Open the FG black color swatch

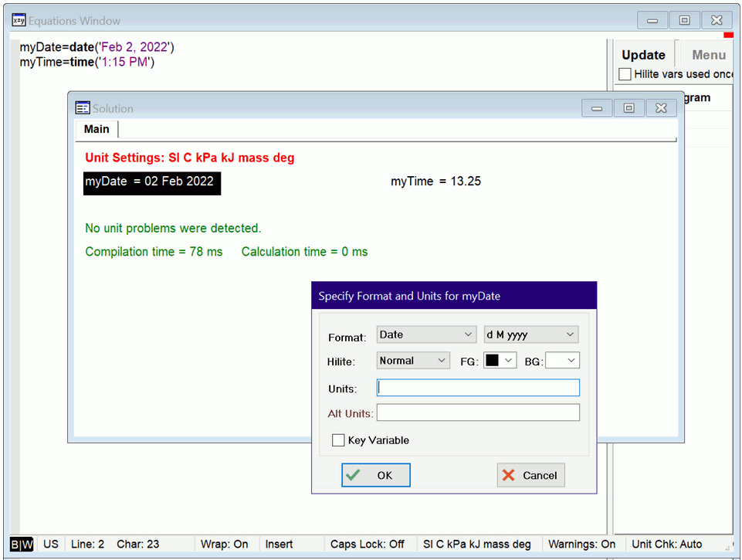pos(500,361)
